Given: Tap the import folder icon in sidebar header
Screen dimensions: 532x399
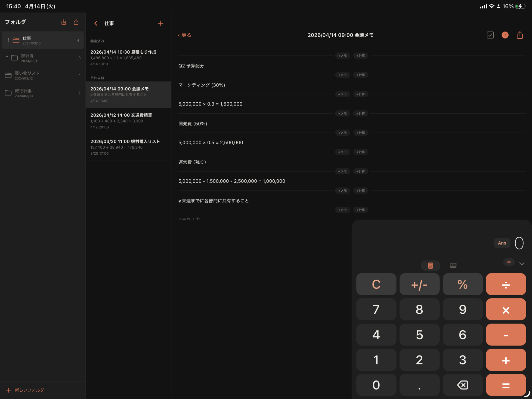Looking at the screenshot, I should [x=63, y=22].
